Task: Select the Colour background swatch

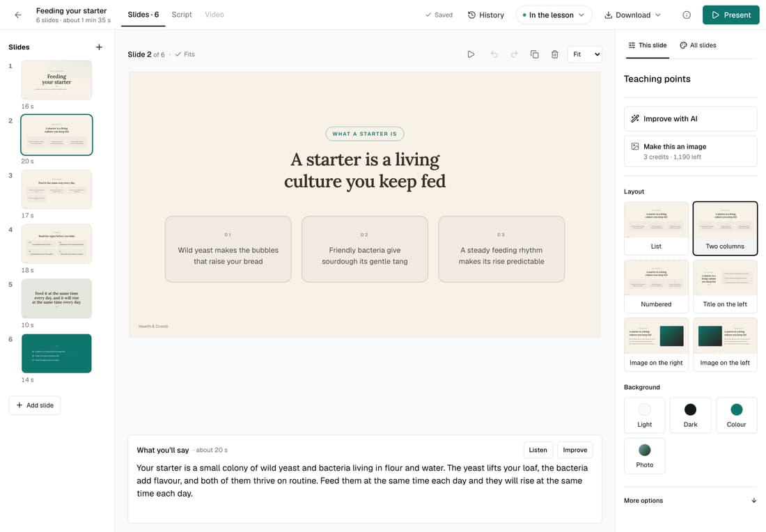Action: 736,415
